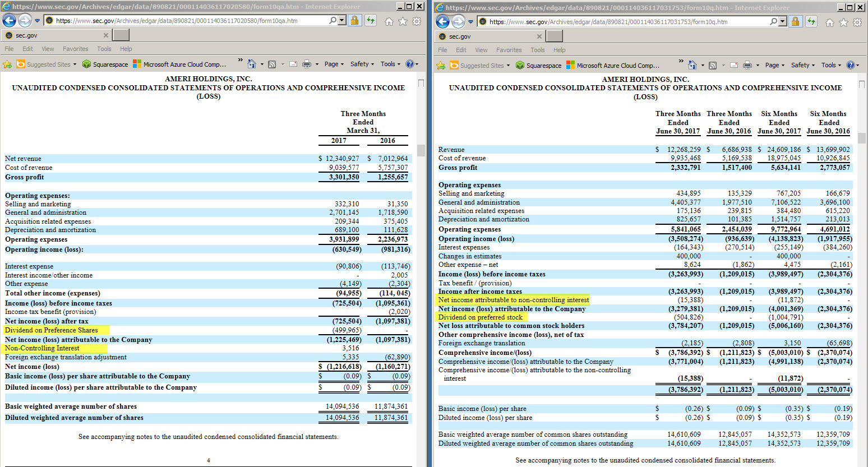The image size is (868, 467).
Task: Click the Print icon in right window
Action: point(747,65)
